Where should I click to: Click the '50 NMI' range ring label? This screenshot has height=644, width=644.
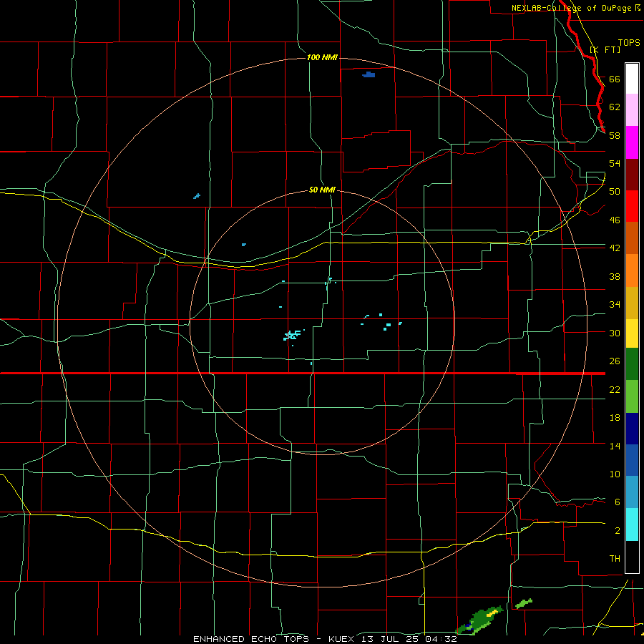(x=322, y=190)
